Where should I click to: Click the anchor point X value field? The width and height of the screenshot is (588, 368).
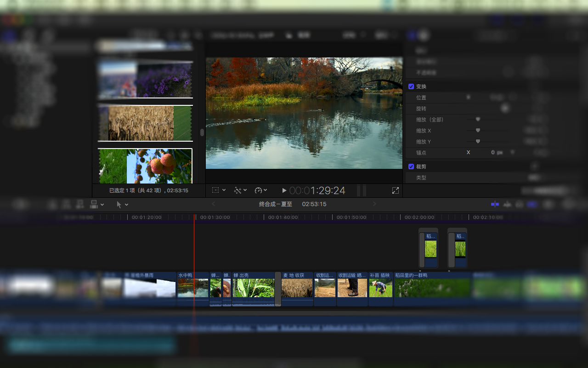493,152
